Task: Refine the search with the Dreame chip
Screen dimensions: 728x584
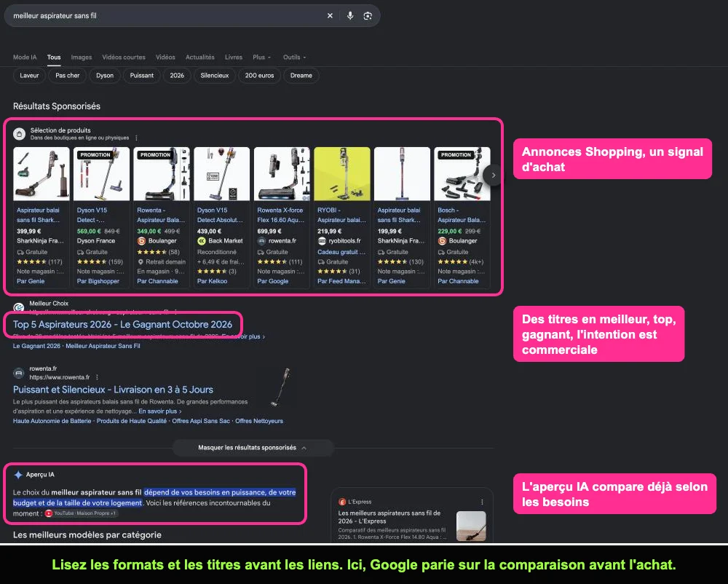Action: click(301, 75)
